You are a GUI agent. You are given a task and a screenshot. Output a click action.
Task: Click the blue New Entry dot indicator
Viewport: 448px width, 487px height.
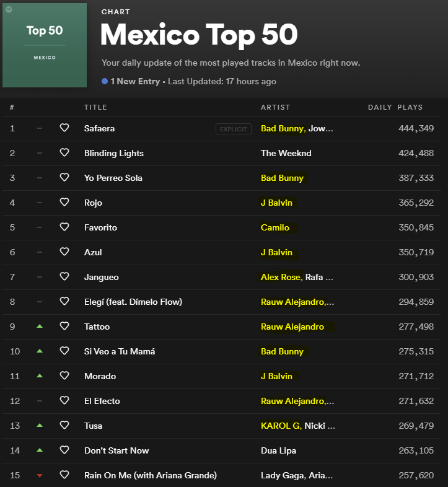coord(105,81)
